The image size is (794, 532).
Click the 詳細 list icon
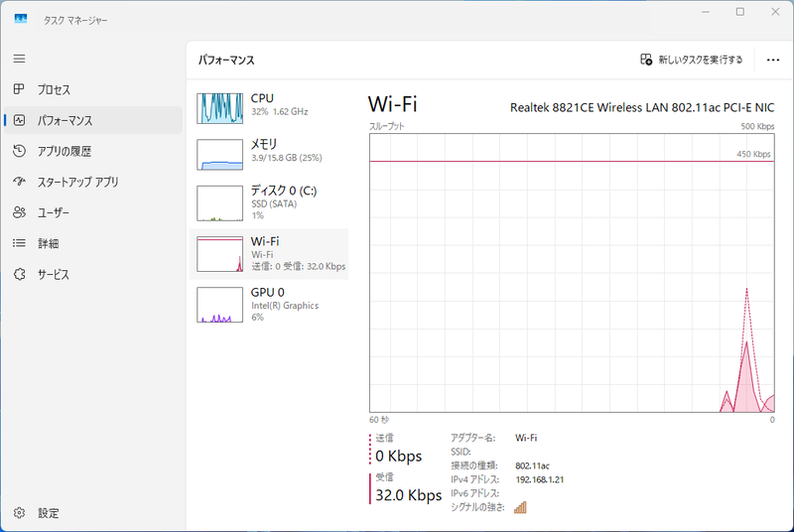pos(19,243)
